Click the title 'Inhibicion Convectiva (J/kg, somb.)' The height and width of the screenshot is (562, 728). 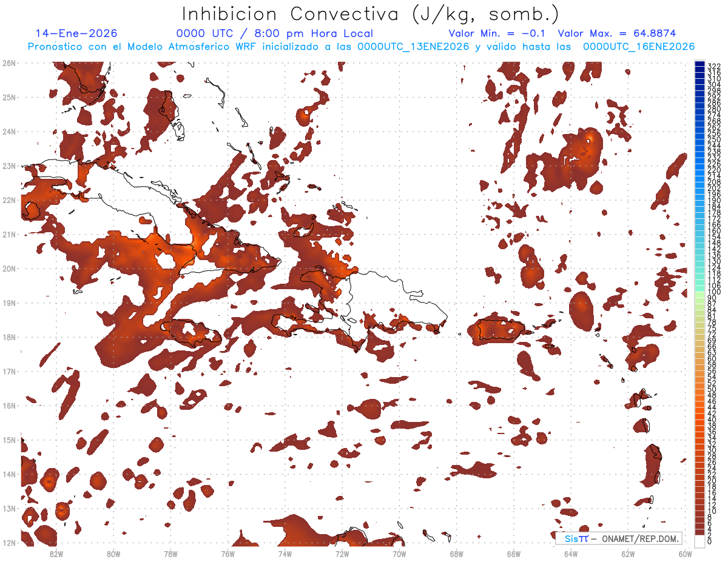pos(371,15)
